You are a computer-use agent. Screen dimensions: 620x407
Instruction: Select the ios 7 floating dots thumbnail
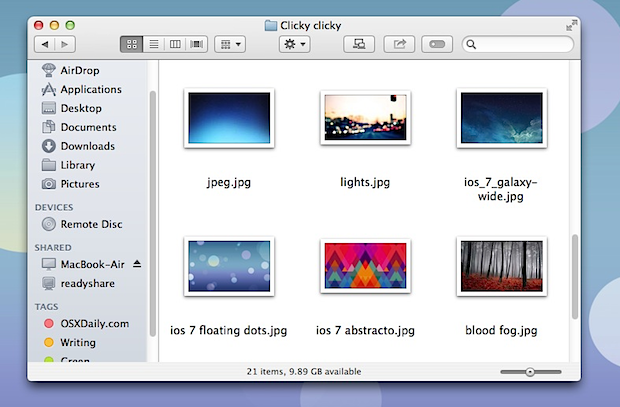point(229,266)
